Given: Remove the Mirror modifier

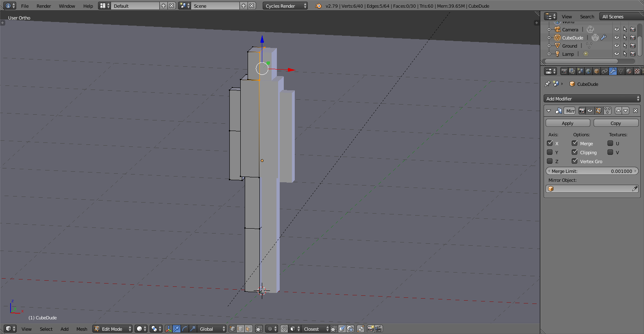Looking at the screenshot, I should (x=635, y=111).
